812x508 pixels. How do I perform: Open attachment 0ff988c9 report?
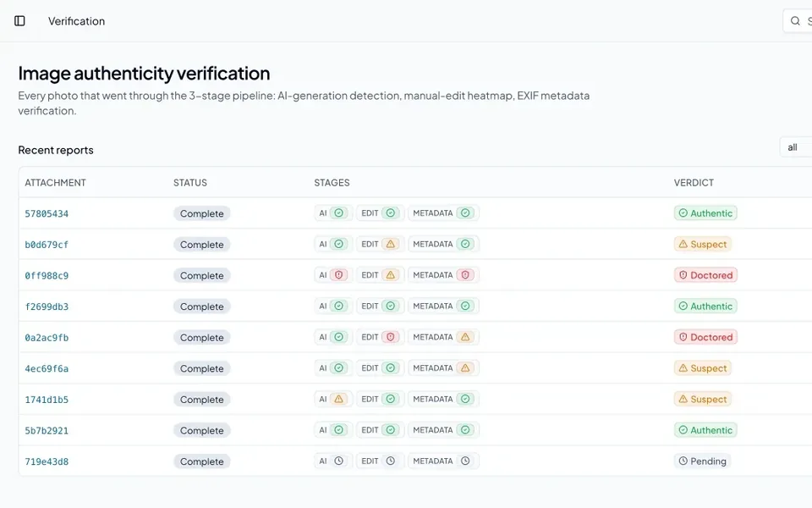[x=47, y=276]
